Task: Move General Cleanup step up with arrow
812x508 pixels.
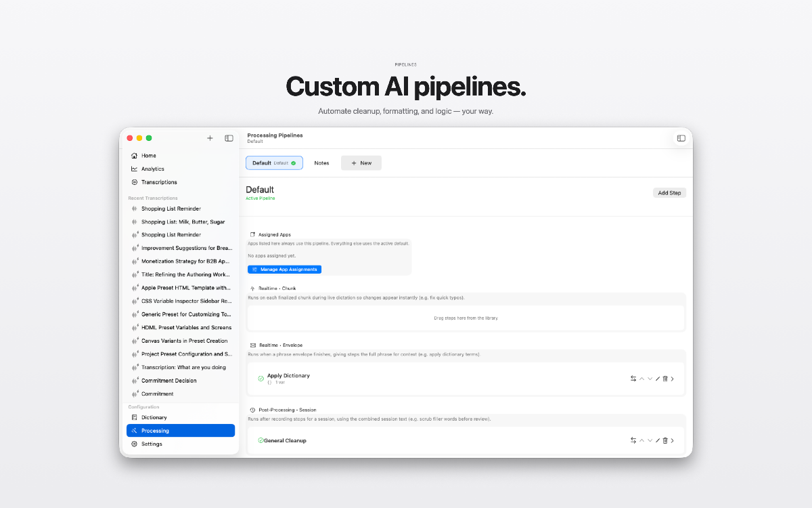Action: (641, 440)
